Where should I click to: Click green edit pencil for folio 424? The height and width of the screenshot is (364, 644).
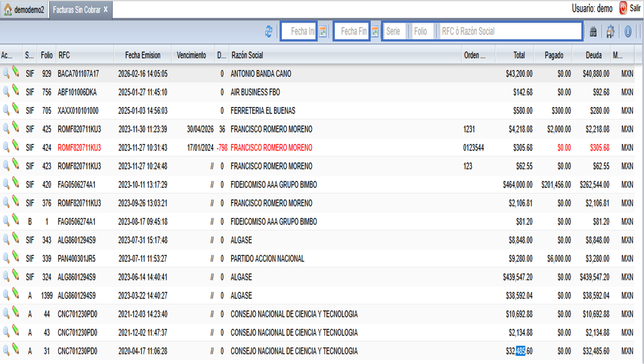(15, 146)
